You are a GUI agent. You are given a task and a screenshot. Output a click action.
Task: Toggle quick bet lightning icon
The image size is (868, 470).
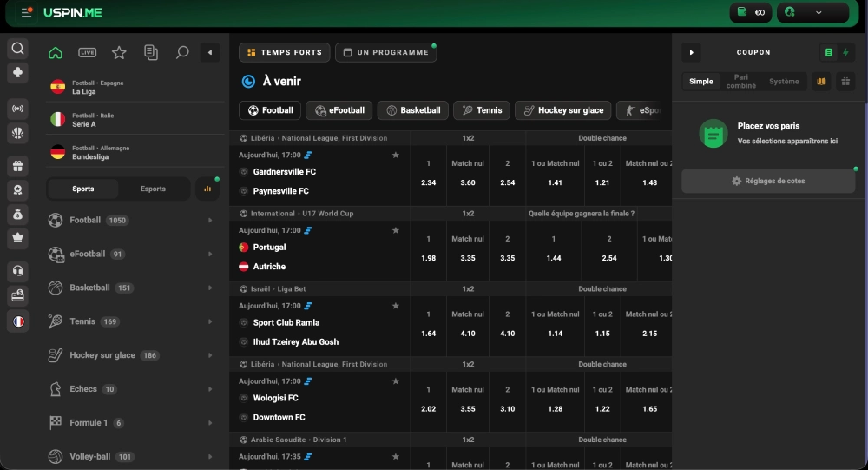tap(845, 53)
